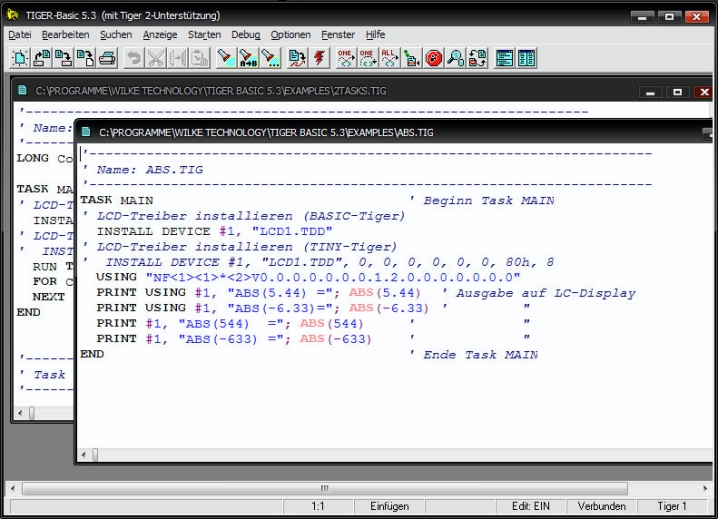Click the tile windows horizontally icon
Screen dimensions: 718x519
coord(504,58)
